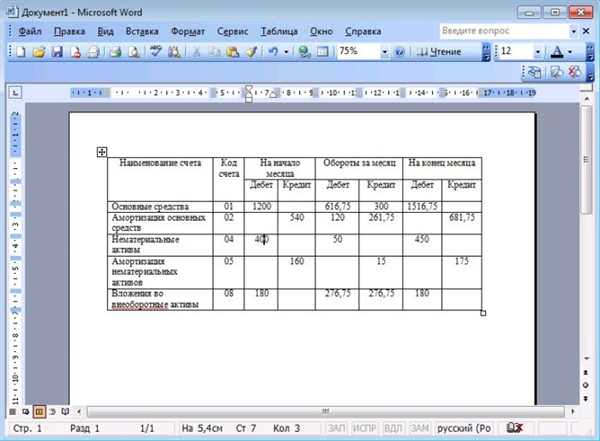Open the Формат menu
Viewport: 600px width, 441px height.
188,31
